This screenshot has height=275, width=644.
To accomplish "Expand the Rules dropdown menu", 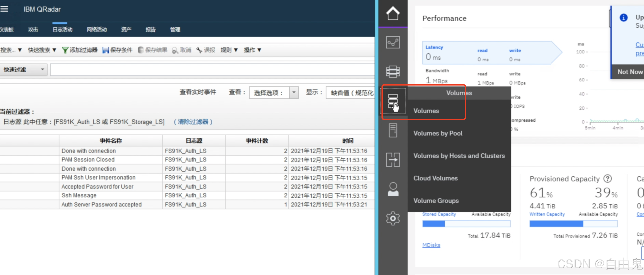I will (x=229, y=50).
